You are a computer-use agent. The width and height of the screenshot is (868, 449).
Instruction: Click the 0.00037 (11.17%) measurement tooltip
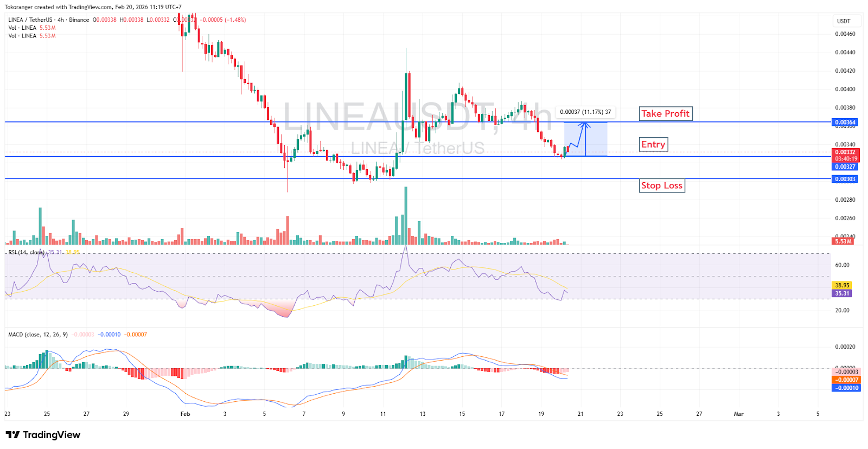point(585,112)
